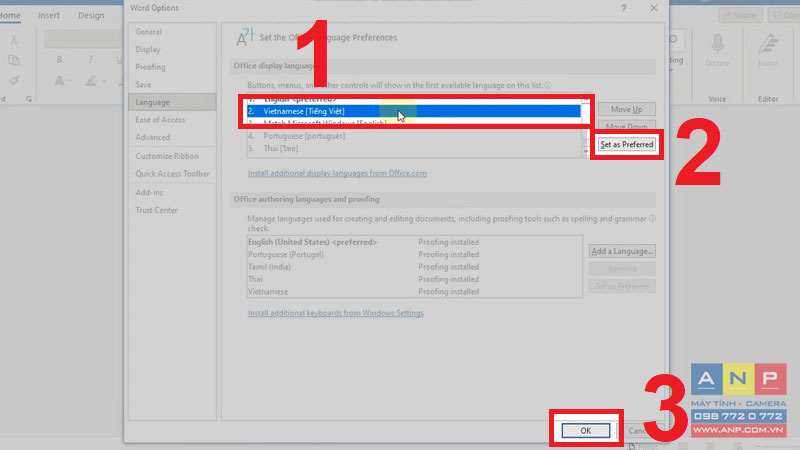This screenshot has height=450, width=800.
Task: Open the Trust Center category
Action: pos(156,210)
